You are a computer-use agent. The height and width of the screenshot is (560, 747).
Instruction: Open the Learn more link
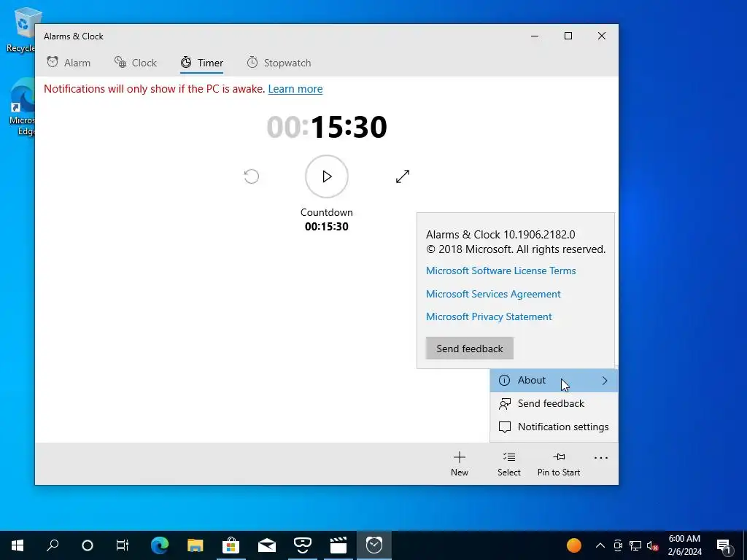[295, 89]
